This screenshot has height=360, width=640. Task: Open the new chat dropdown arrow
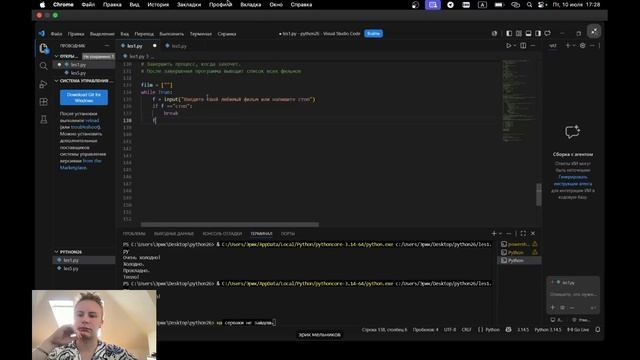(x=574, y=46)
